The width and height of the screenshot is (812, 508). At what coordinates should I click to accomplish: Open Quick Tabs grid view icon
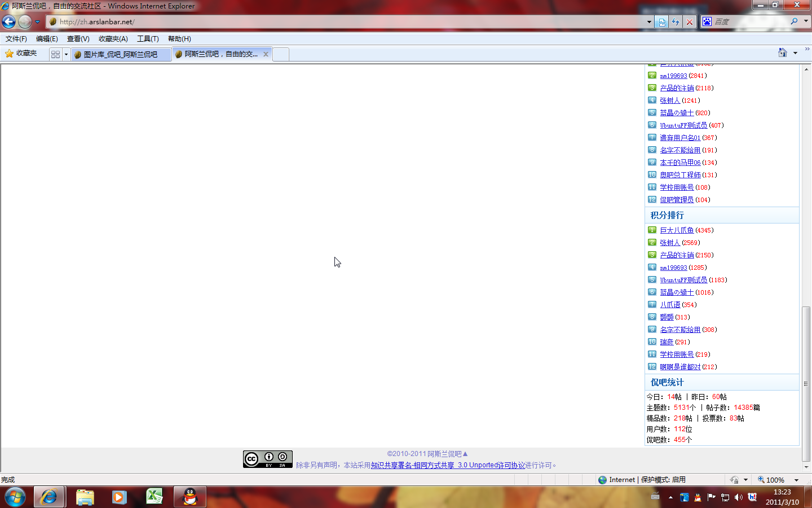pyautogui.click(x=55, y=54)
